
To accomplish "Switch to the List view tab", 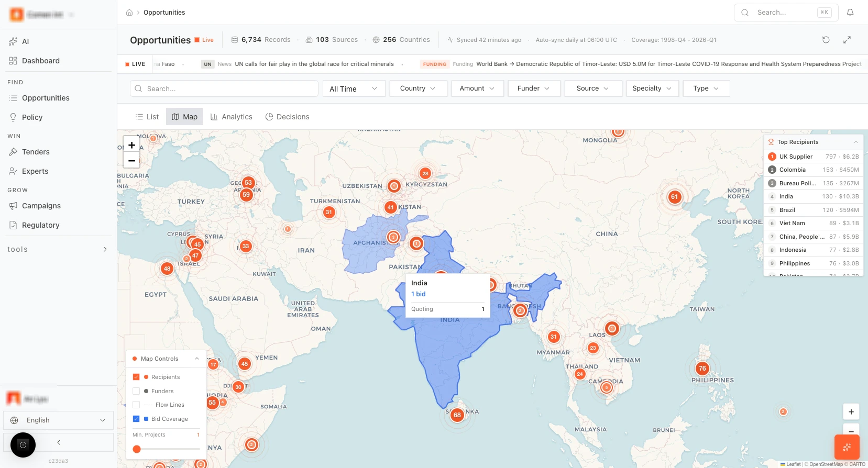I will click(x=147, y=117).
